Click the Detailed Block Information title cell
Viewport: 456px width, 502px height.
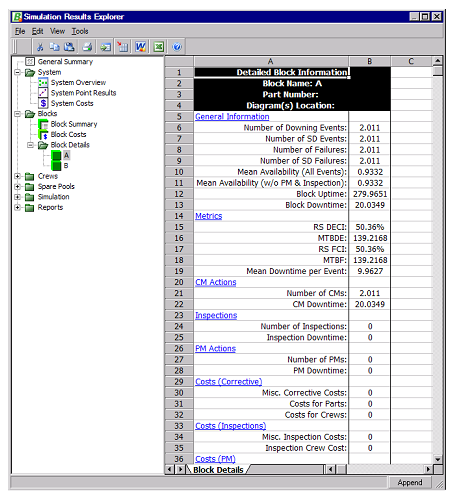pos(272,72)
